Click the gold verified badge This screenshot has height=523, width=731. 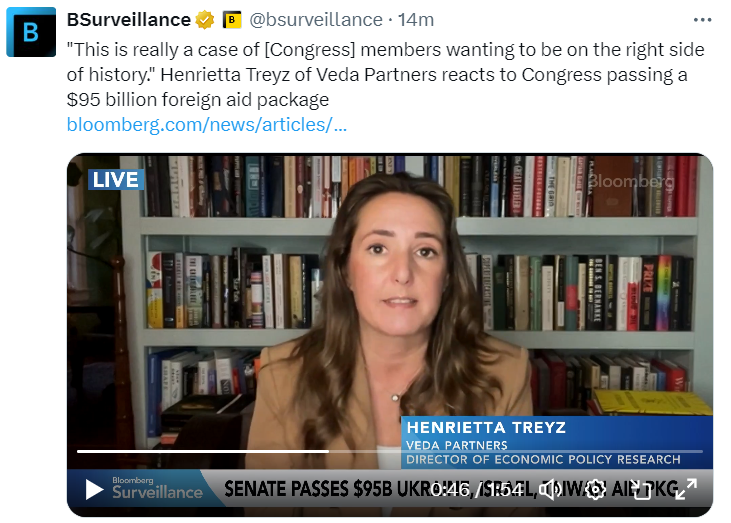pyautogui.click(x=205, y=20)
